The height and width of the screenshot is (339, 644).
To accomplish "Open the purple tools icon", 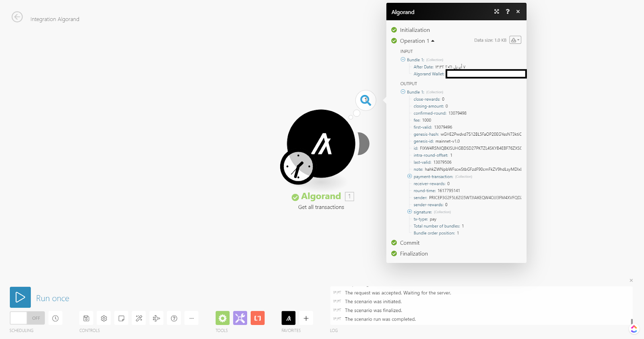I will pos(240,318).
